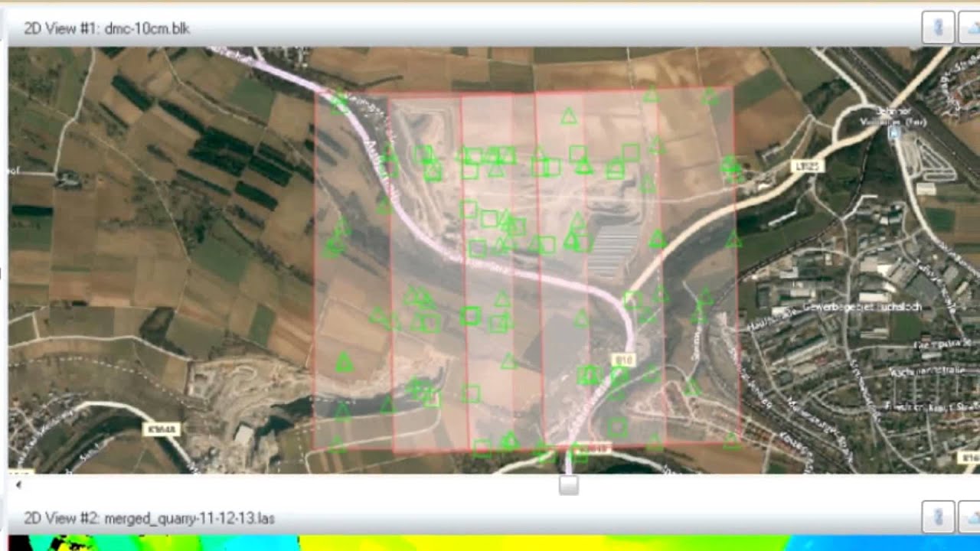The width and height of the screenshot is (980, 551).
Task: Select the 2D View #1: dmc-10cm.blk title
Action: 107,29
